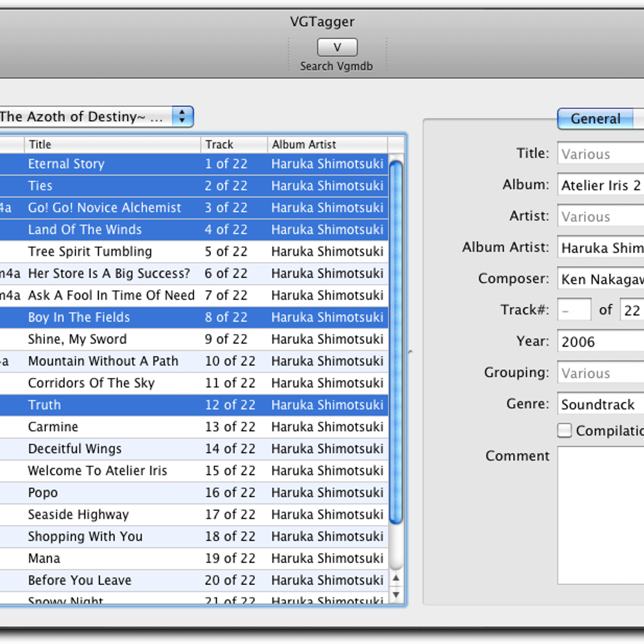The height and width of the screenshot is (644, 644).
Task: Edit the Album text field
Action: (601, 186)
